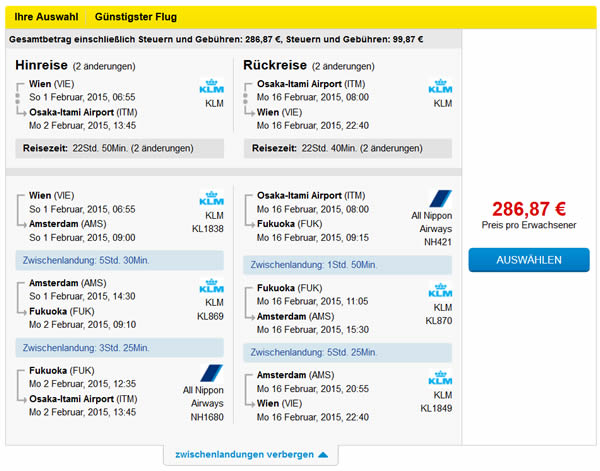Click the 'Zwischenlandung: 5Std. 30Min.' bar
600x471 pixels.
click(118, 260)
